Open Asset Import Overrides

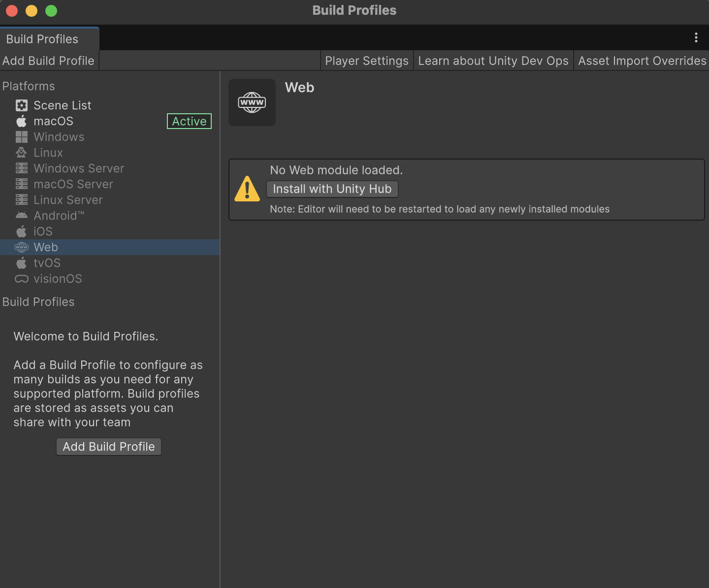pyautogui.click(x=642, y=61)
